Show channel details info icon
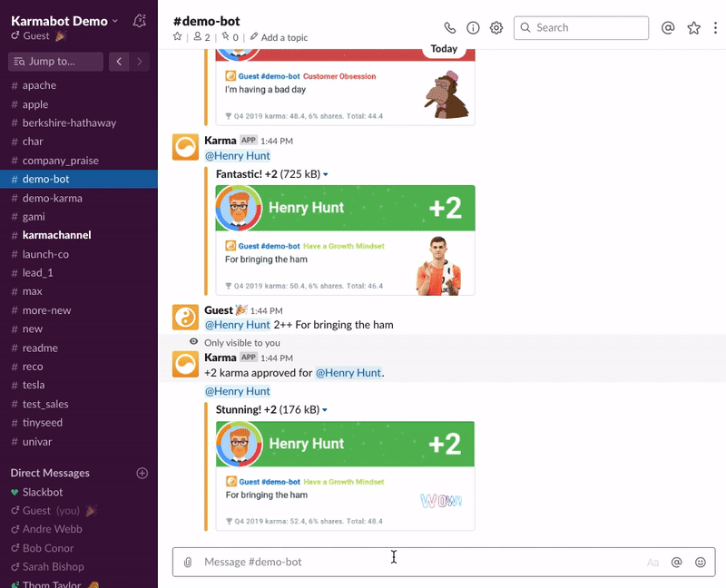The width and height of the screenshot is (726, 588). (x=473, y=28)
